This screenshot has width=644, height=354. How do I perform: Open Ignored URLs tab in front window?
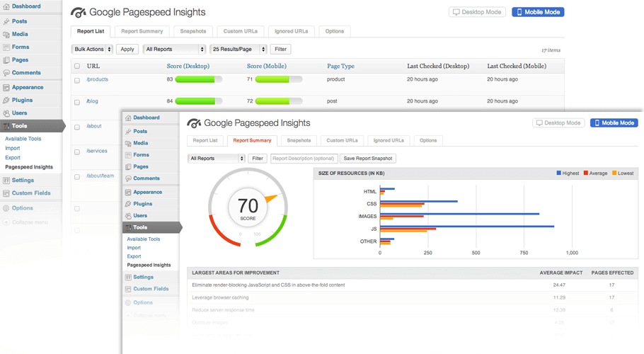coord(389,140)
